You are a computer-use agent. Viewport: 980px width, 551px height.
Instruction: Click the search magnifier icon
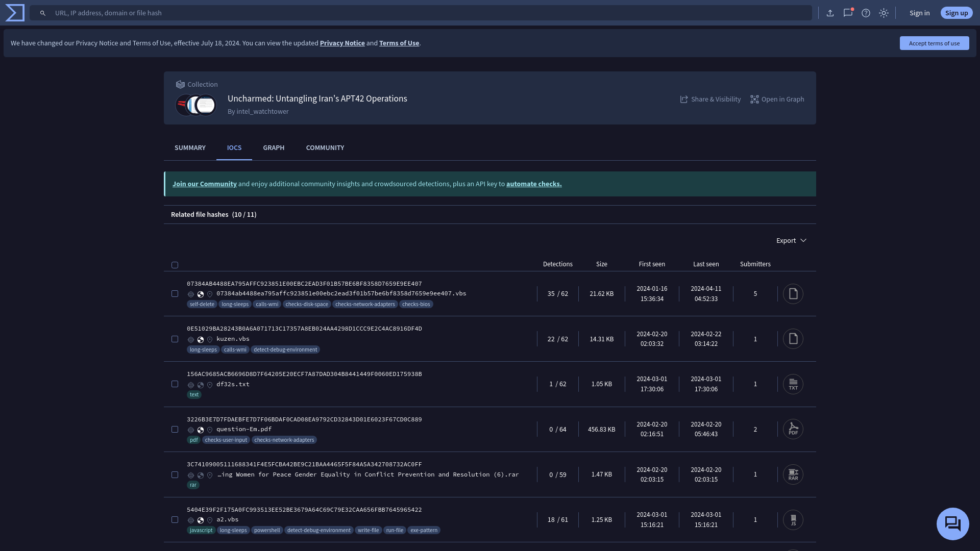pos(43,13)
